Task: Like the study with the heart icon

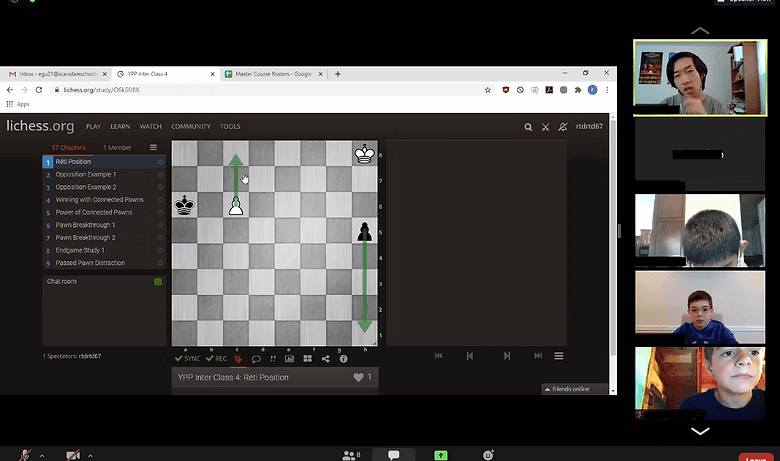Action: [358, 377]
